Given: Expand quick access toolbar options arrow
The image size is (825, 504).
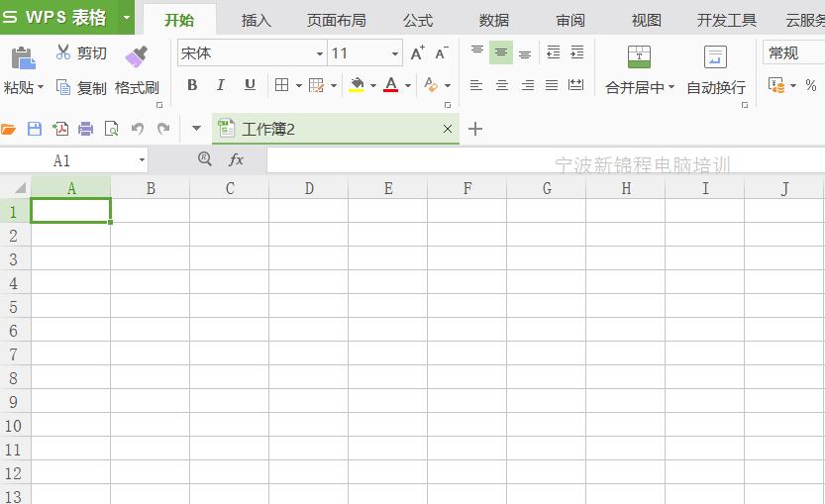Looking at the screenshot, I should [196, 129].
